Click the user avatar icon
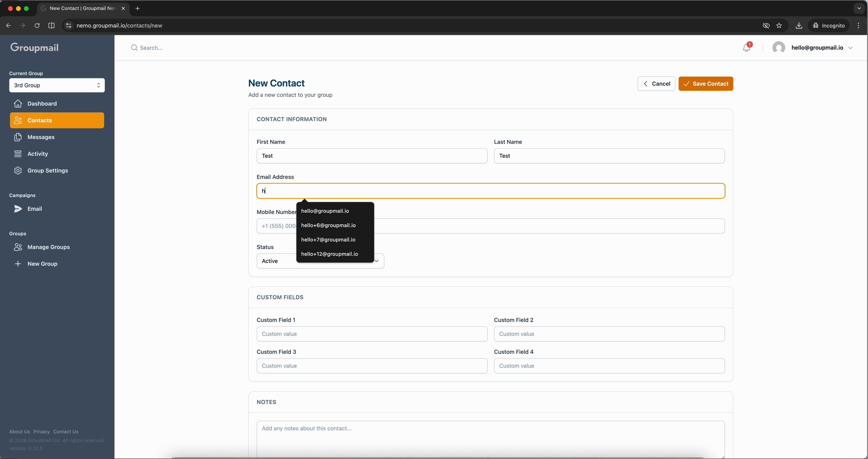The image size is (868, 459). [x=778, y=48]
